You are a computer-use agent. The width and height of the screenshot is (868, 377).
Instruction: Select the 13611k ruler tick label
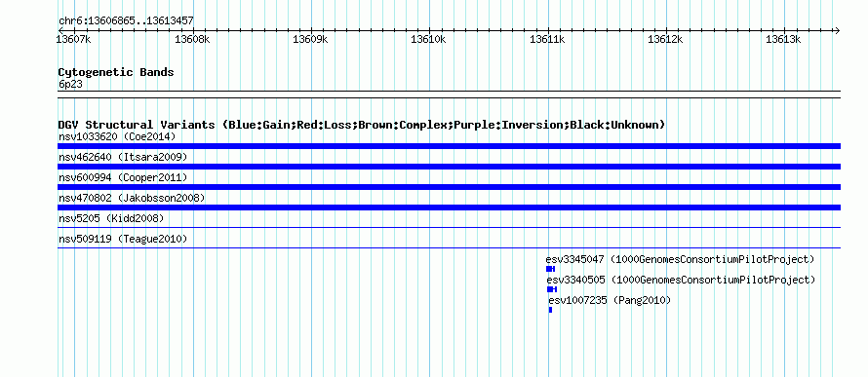click(547, 39)
